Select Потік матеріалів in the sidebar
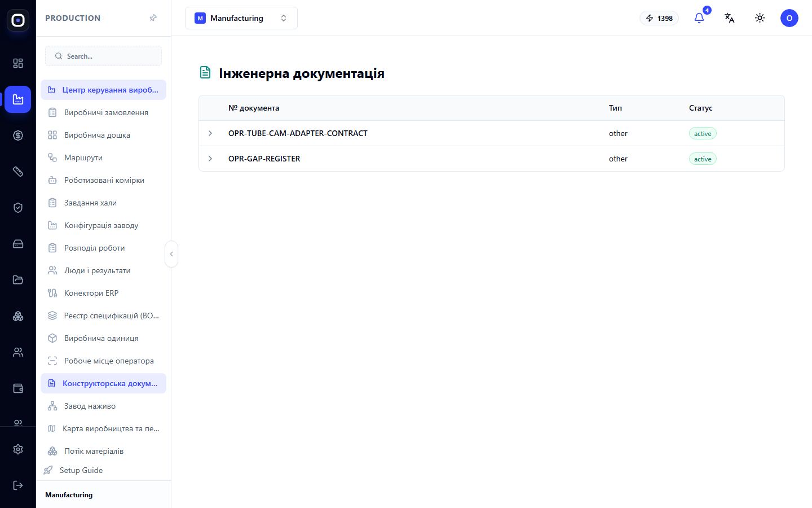Screen dimensions: 812x508 click(103, 451)
